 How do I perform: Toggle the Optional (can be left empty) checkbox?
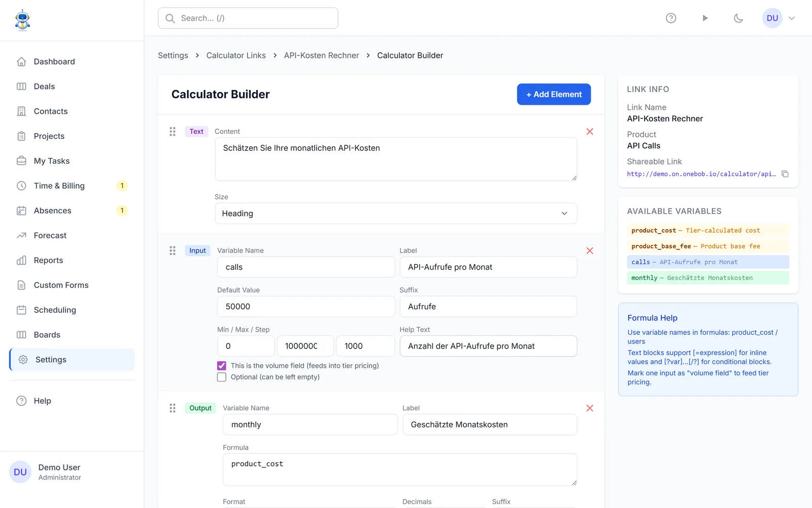point(222,377)
